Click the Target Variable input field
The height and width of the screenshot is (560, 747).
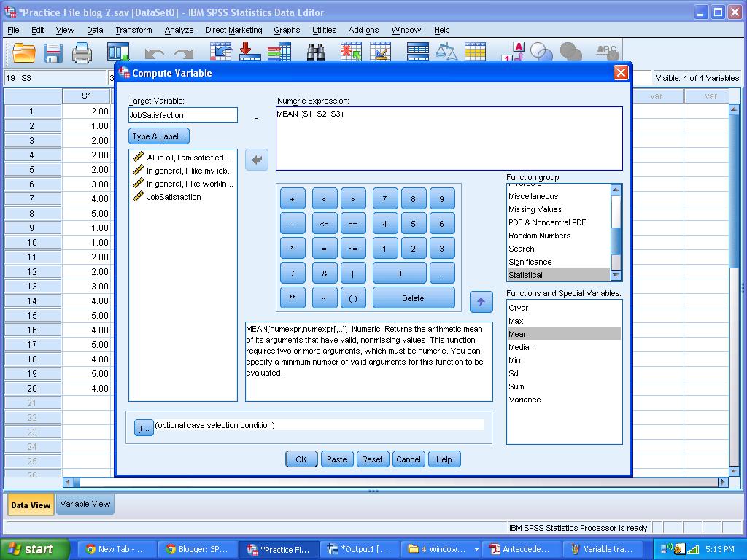point(183,114)
